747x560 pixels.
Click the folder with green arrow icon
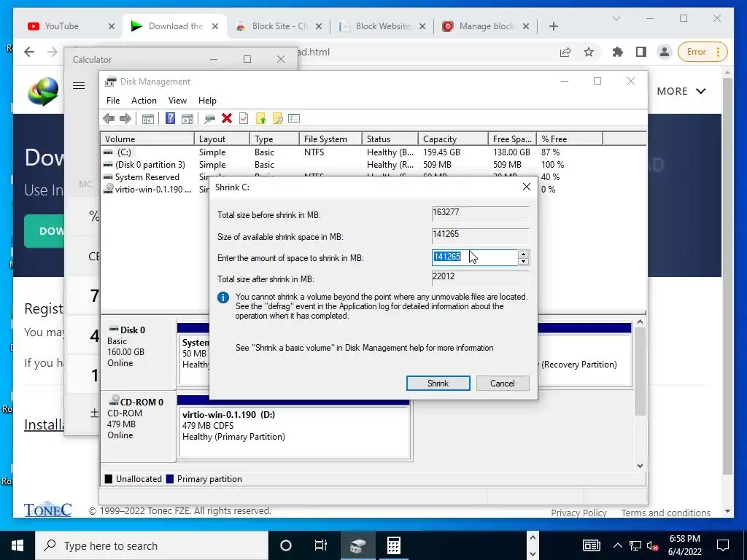tap(260, 119)
